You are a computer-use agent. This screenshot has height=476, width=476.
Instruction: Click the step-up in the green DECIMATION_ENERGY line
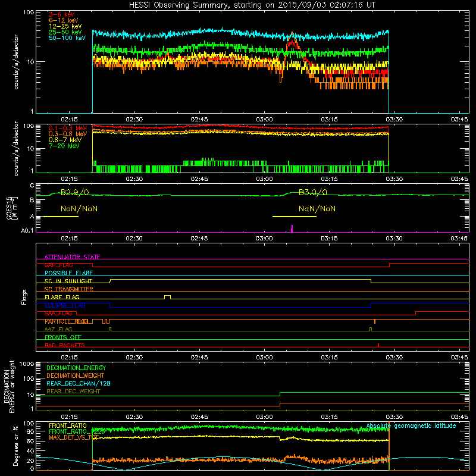point(280,394)
